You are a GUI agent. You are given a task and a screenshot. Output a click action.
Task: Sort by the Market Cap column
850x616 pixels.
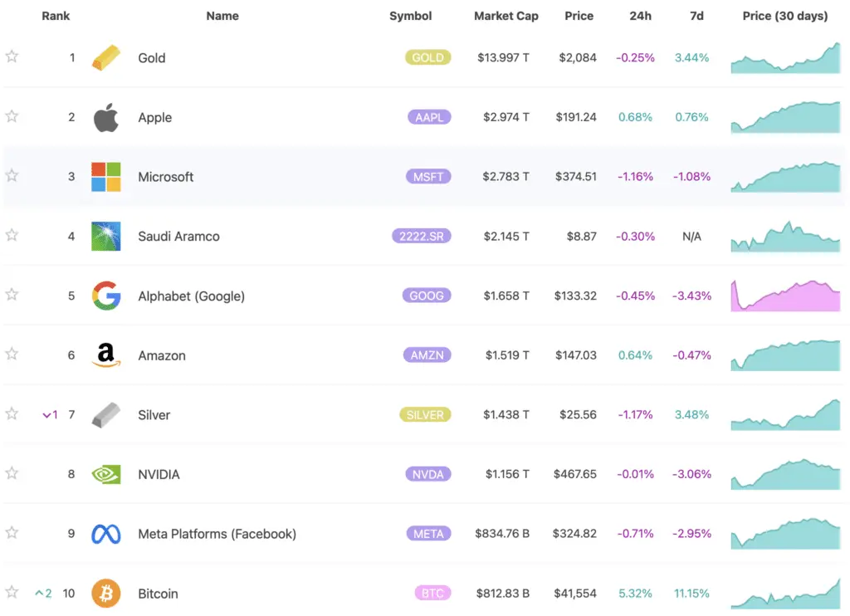[x=506, y=15]
